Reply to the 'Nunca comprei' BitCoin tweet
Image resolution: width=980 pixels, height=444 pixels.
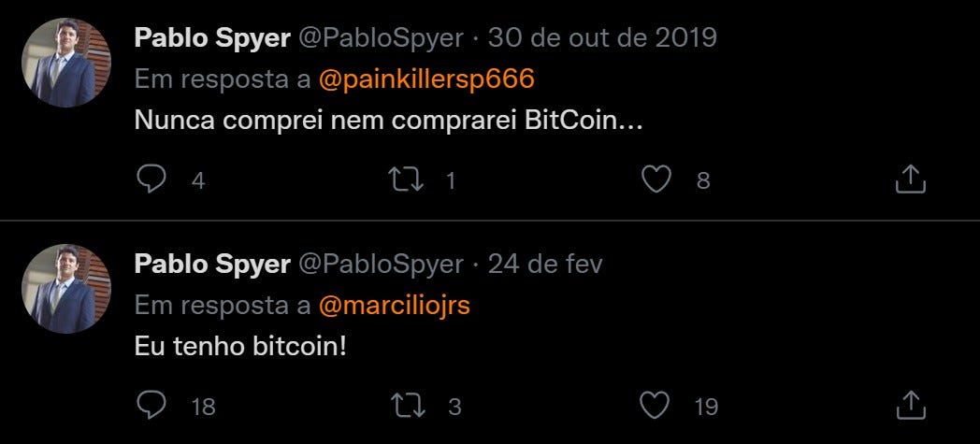click(151, 179)
